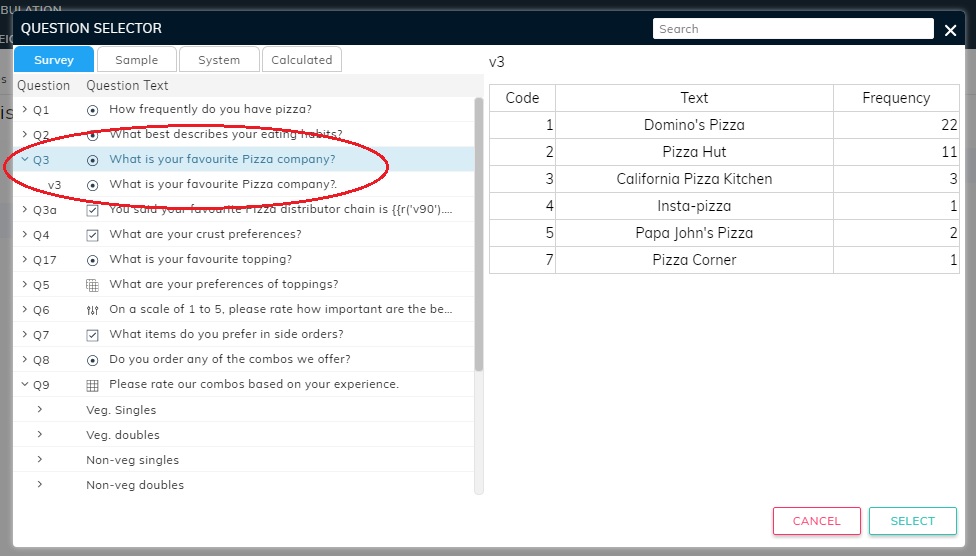Click the Cancel button
This screenshot has height=556, width=976.
[x=817, y=521]
